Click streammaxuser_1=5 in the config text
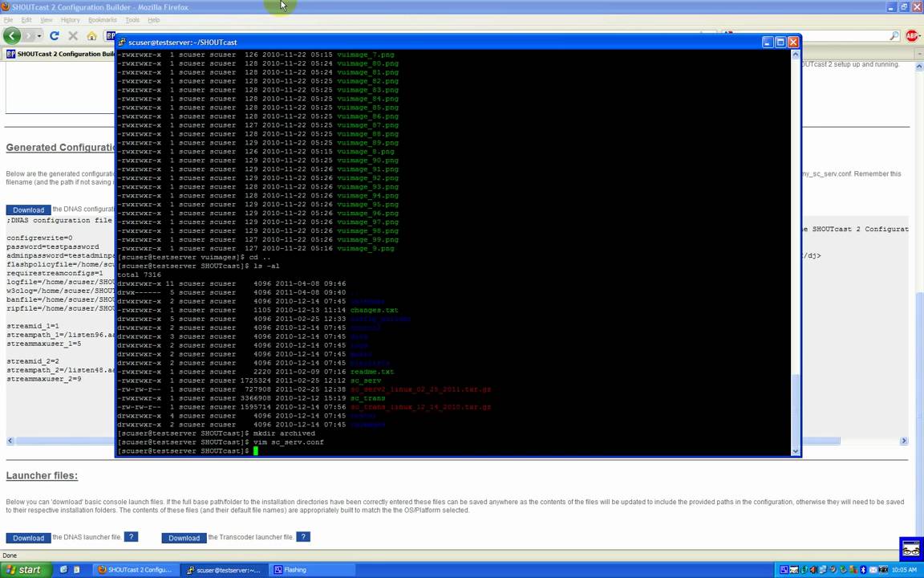 click(43, 344)
